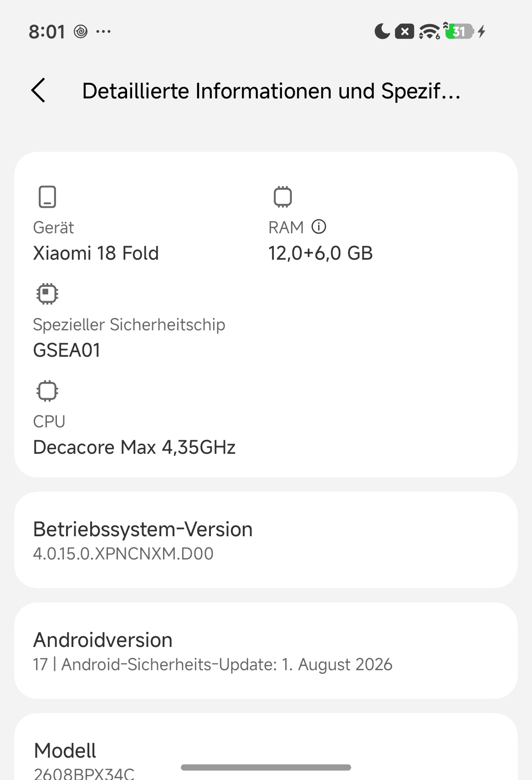Tap the Wi-Fi status icon
This screenshot has height=780, width=532.
pyautogui.click(x=430, y=31)
